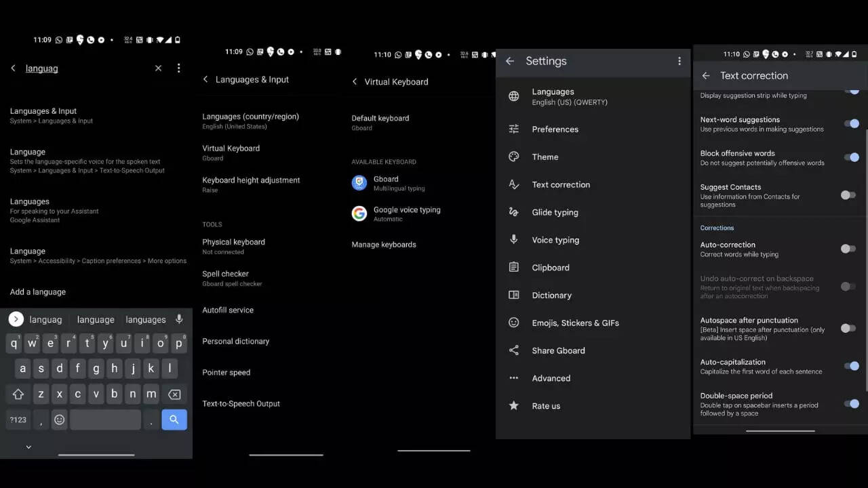Viewport: 868px width, 488px height.
Task: Choose the 'languages' keyboard suggestion
Action: tap(146, 319)
